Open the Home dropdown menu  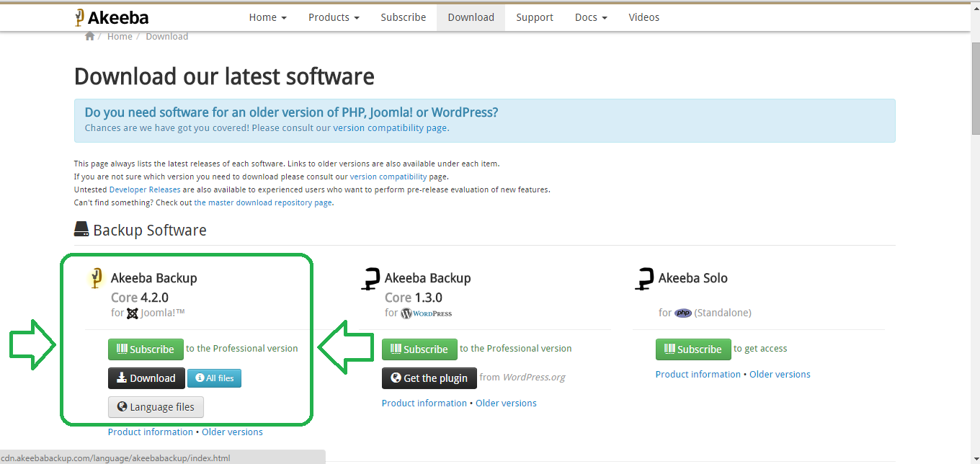coord(267,17)
